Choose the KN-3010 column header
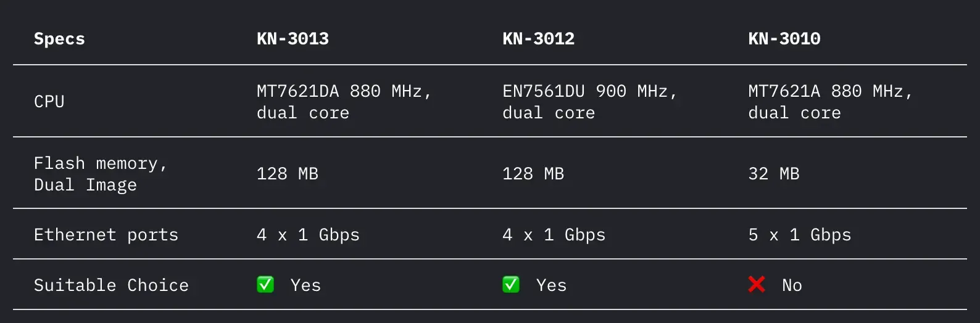The image size is (980, 323). [x=784, y=39]
